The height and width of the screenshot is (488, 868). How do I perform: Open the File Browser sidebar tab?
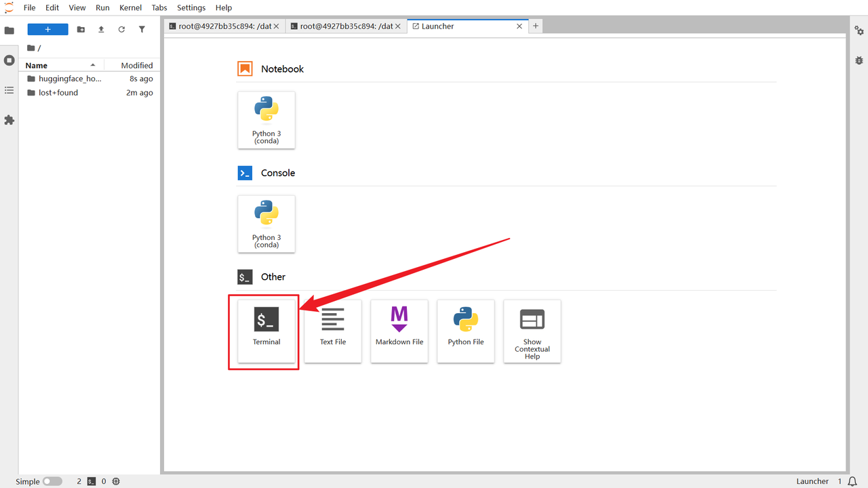coord(9,30)
